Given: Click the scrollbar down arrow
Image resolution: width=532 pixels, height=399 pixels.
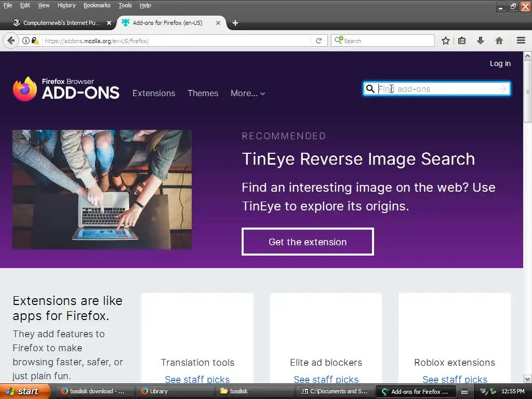Looking at the screenshot, I should (527, 379).
